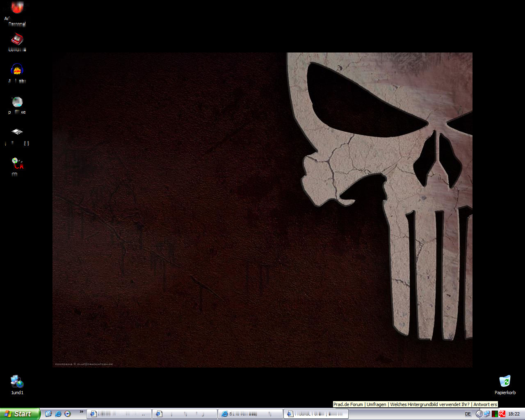Launch Windows Media Player from Quick Launch
525x420 pixels.
[x=68, y=414]
